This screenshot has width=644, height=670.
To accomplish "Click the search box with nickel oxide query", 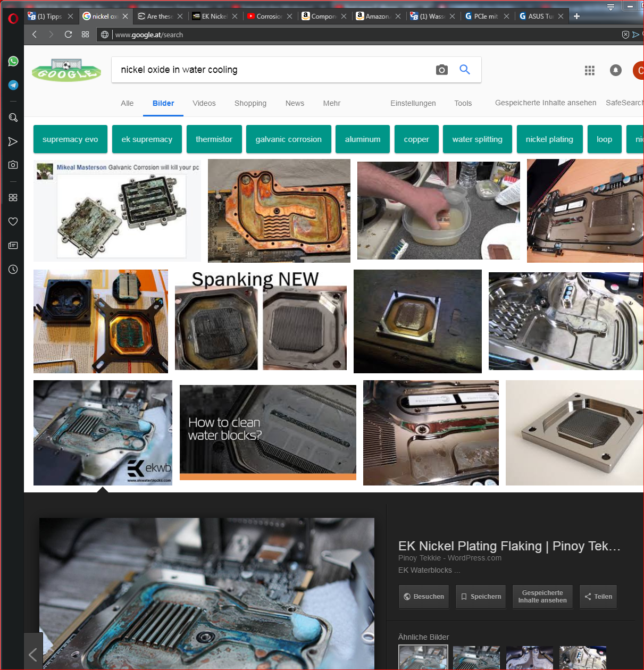I will 271,70.
